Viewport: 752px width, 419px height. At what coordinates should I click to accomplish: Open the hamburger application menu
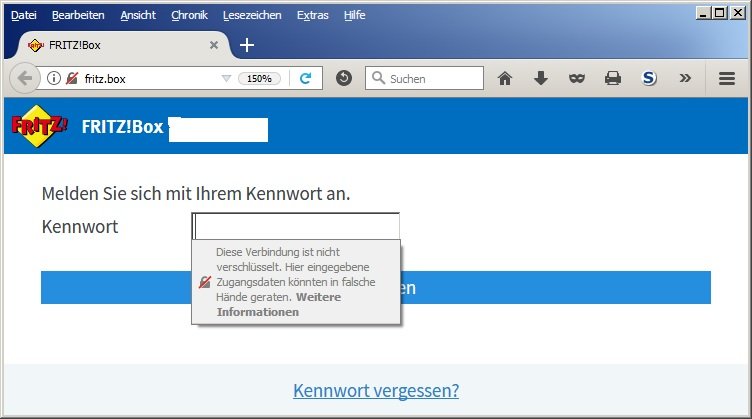click(x=727, y=79)
